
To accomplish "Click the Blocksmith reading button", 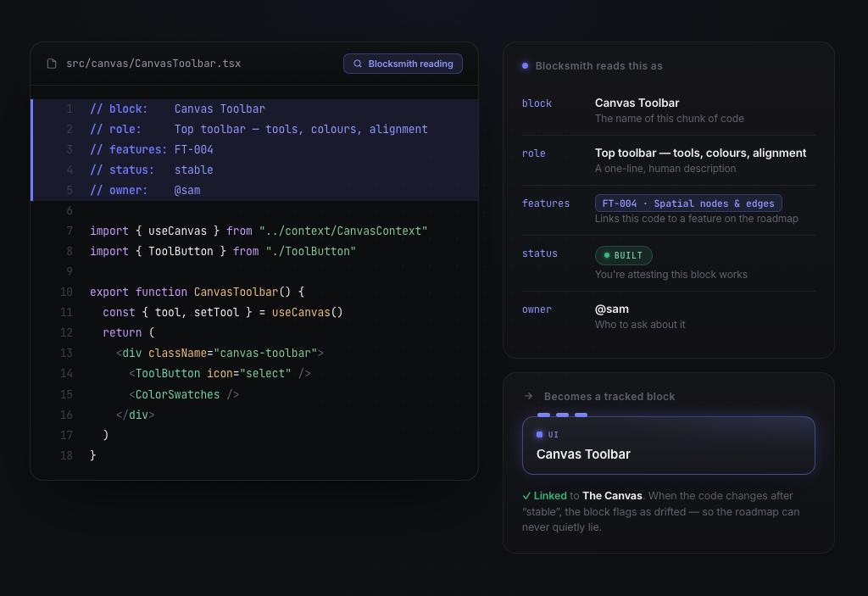I will pyautogui.click(x=403, y=64).
